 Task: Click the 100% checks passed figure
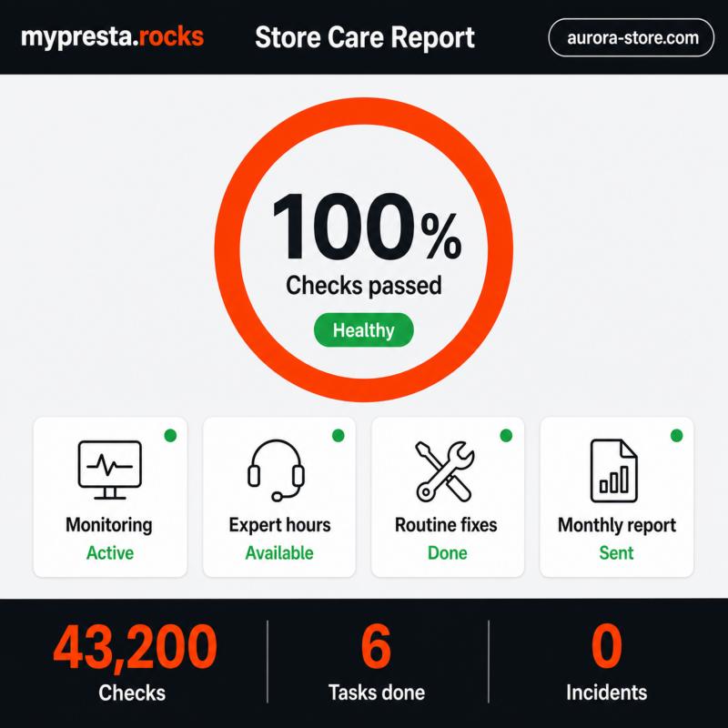(367, 227)
